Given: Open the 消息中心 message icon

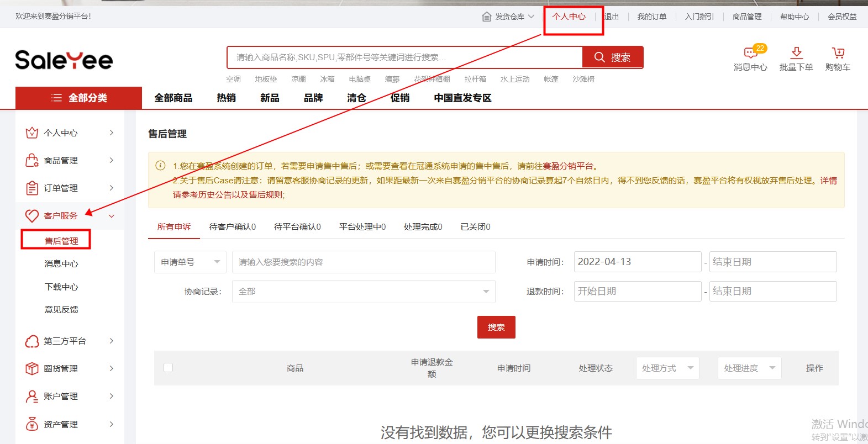Looking at the screenshot, I should pos(750,54).
